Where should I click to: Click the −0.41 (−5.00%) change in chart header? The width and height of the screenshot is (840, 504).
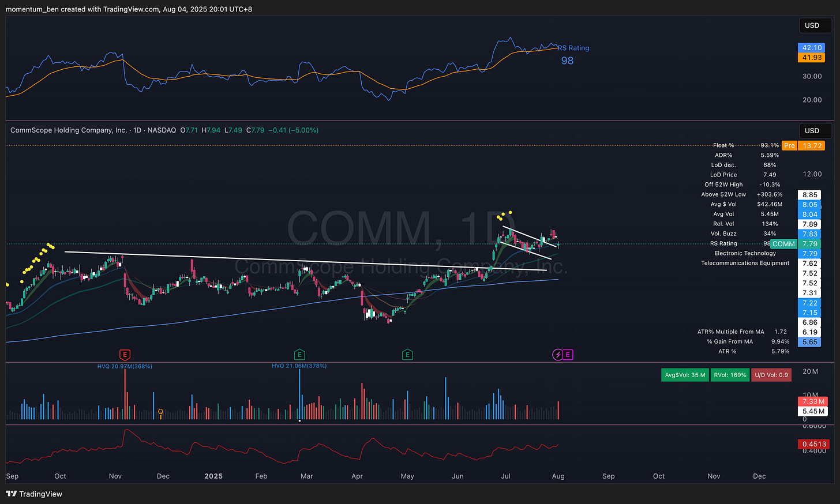292,130
